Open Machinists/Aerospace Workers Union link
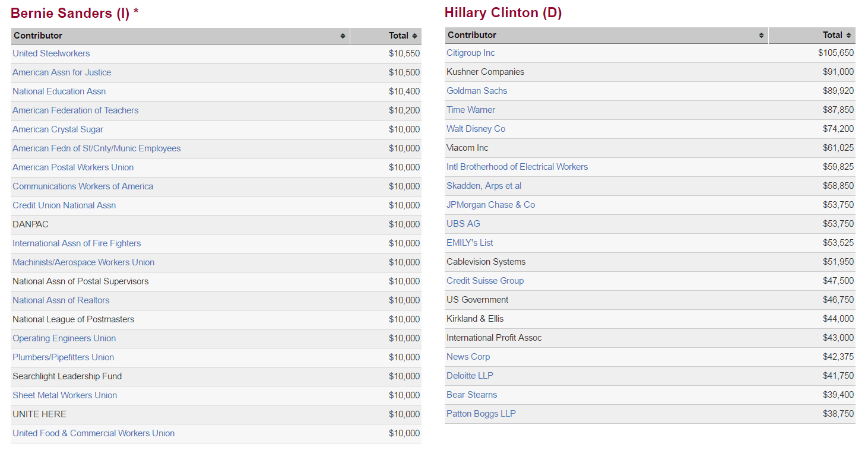The width and height of the screenshot is (868, 460). point(84,262)
